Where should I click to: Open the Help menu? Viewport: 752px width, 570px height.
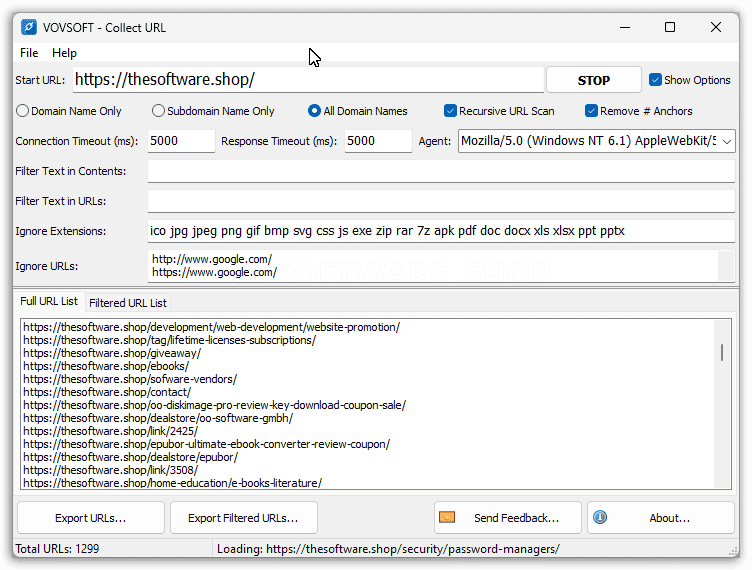(64, 53)
